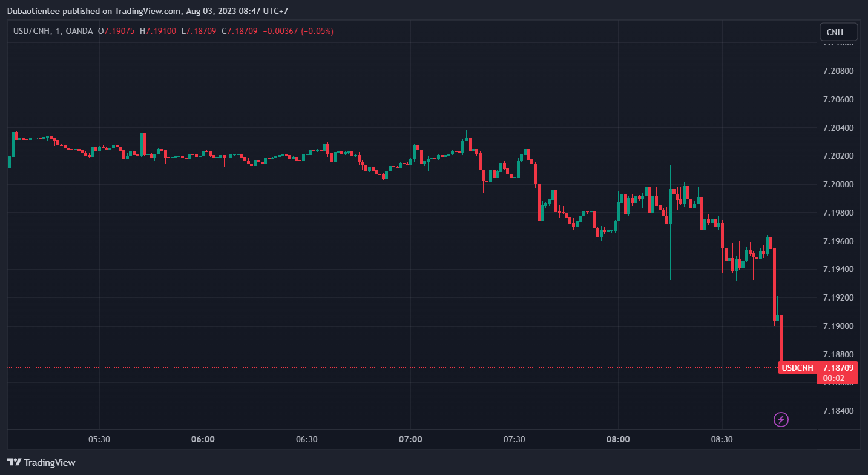Viewport: 868px width, 475px height.
Task: Click the 08:30 time axis label
Action: tap(722, 439)
